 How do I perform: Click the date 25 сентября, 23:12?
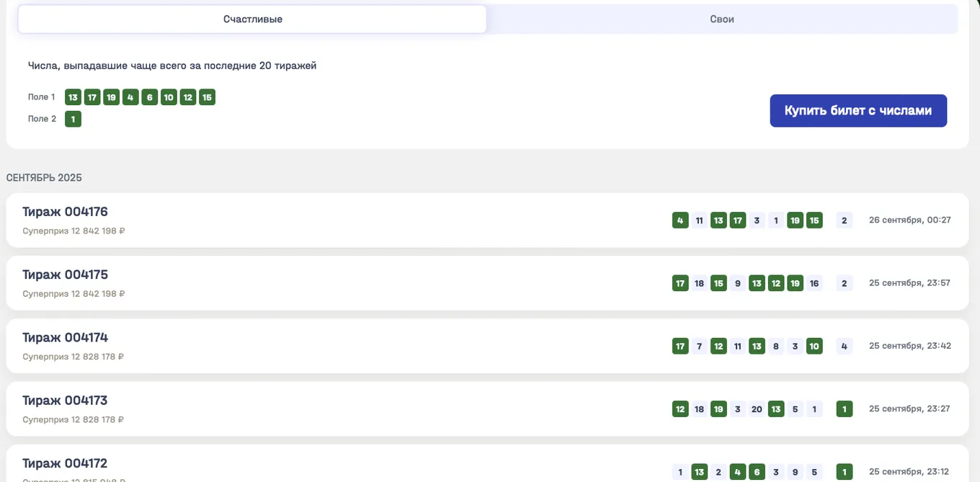910,471
